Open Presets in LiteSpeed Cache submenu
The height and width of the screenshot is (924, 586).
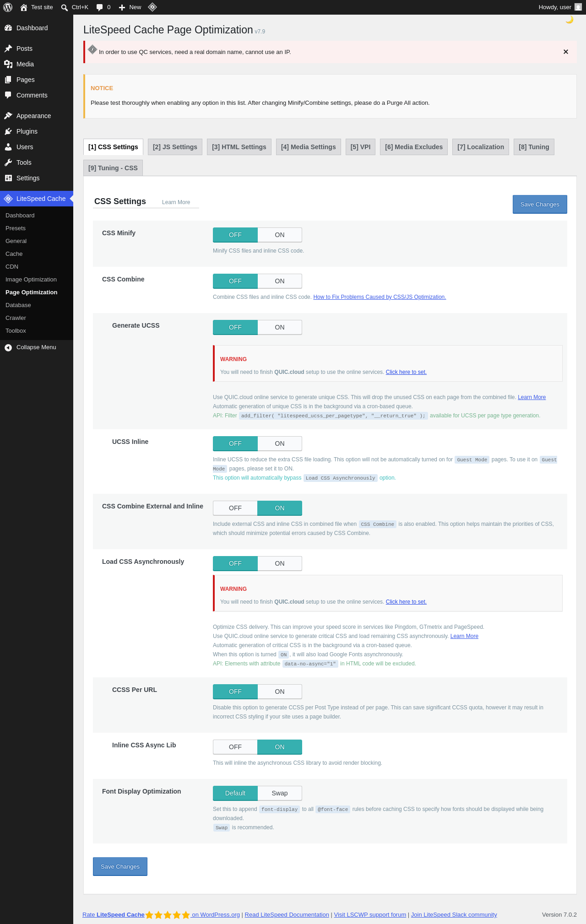pyautogui.click(x=37, y=228)
